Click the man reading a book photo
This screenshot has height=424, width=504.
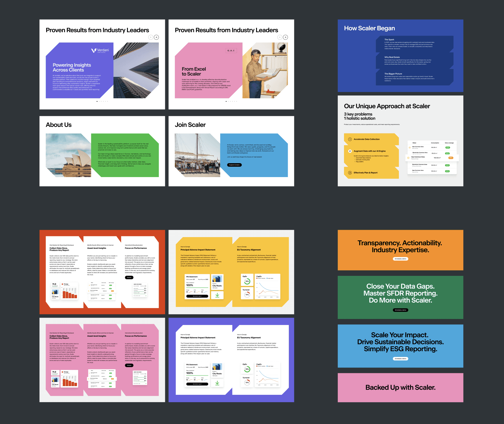coord(265,70)
